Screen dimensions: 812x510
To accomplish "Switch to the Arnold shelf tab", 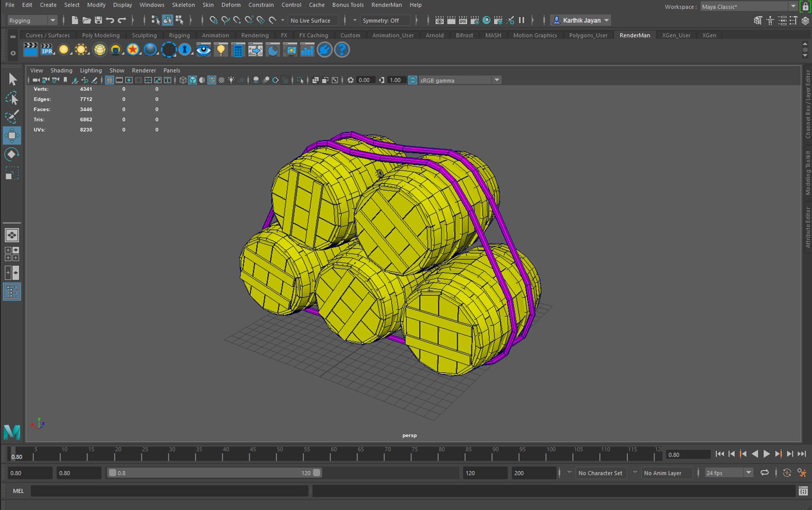I will 434,35.
